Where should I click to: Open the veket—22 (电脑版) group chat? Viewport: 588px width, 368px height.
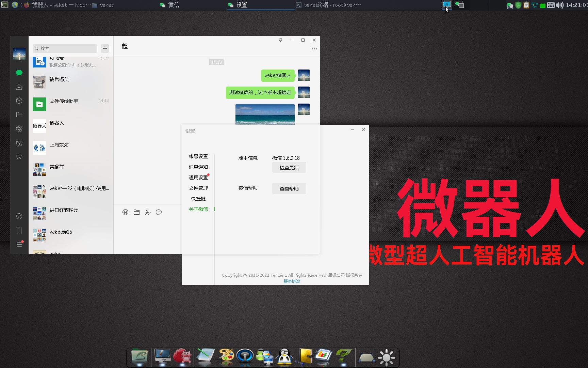pos(71,191)
